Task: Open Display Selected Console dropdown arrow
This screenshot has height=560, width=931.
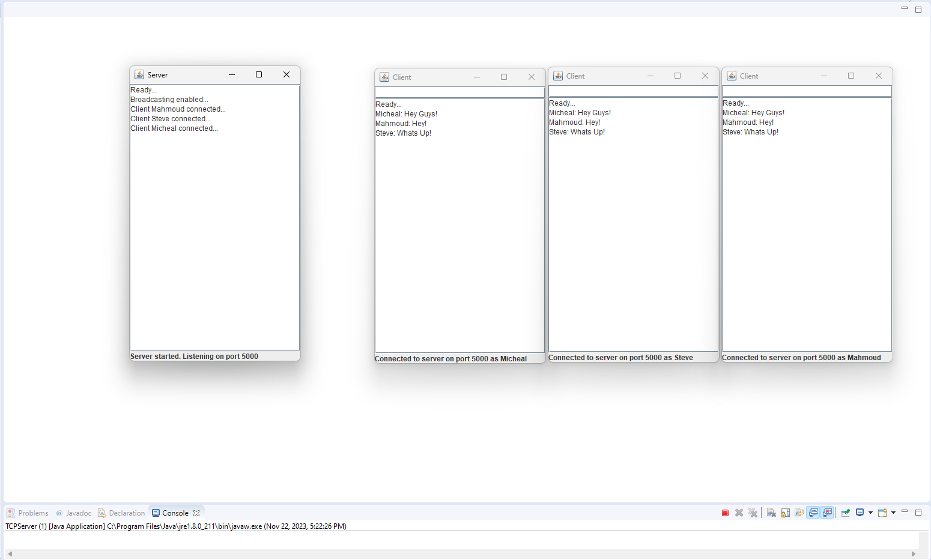Action: click(870, 513)
